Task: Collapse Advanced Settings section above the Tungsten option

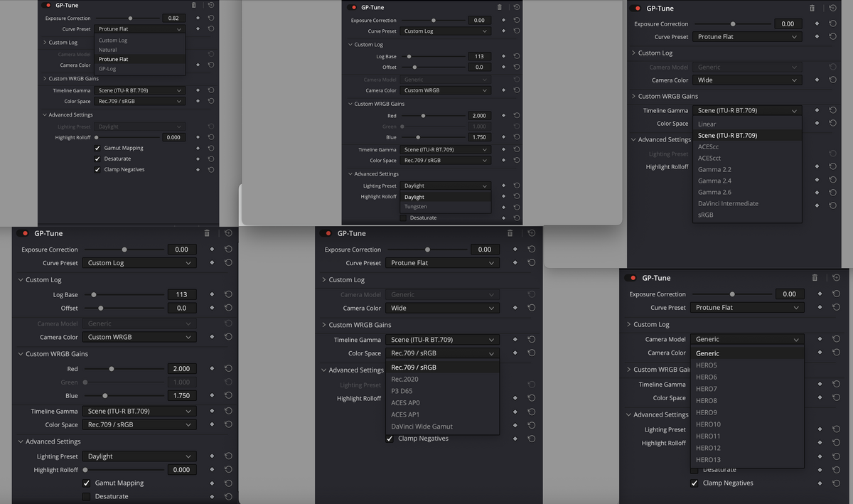Action: tap(350, 174)
